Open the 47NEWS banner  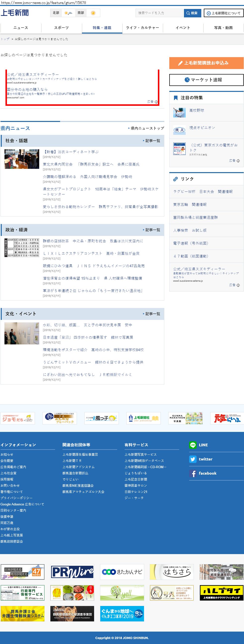point(23,572)
